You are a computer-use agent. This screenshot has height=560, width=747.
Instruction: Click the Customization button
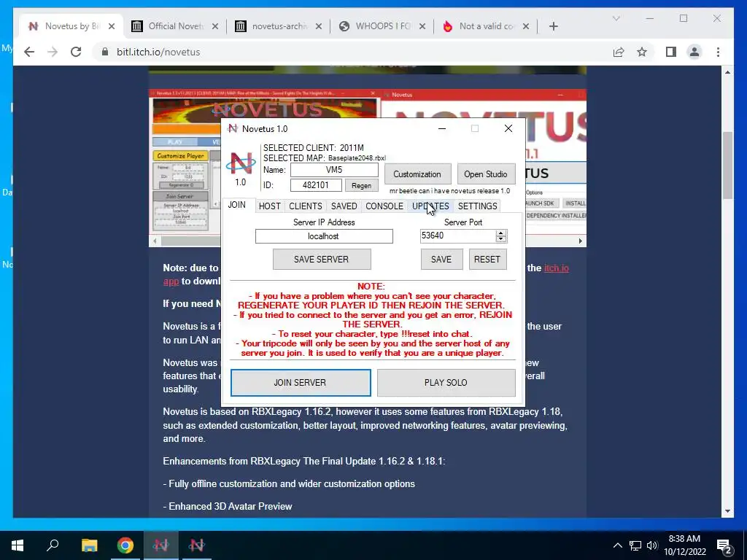(417, 174)
